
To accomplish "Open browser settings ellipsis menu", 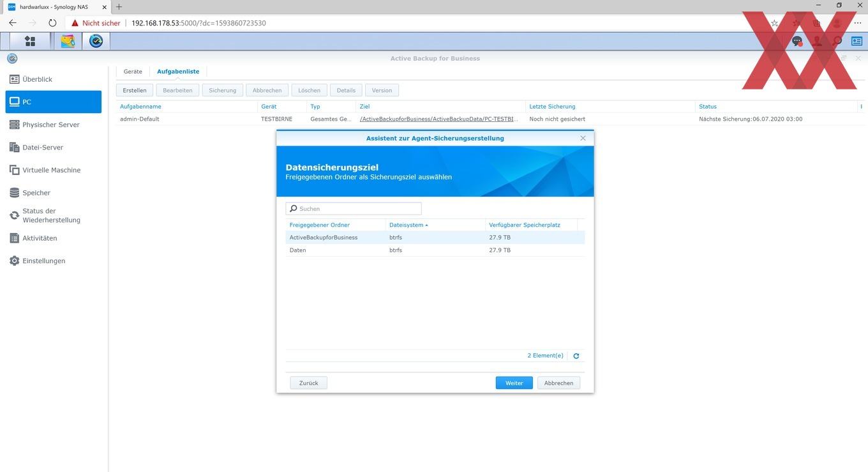I will (x=857, y=23).
